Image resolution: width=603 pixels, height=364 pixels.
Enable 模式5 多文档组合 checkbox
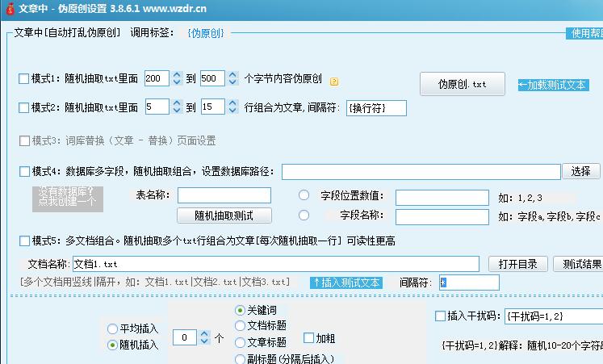(24, 241)
